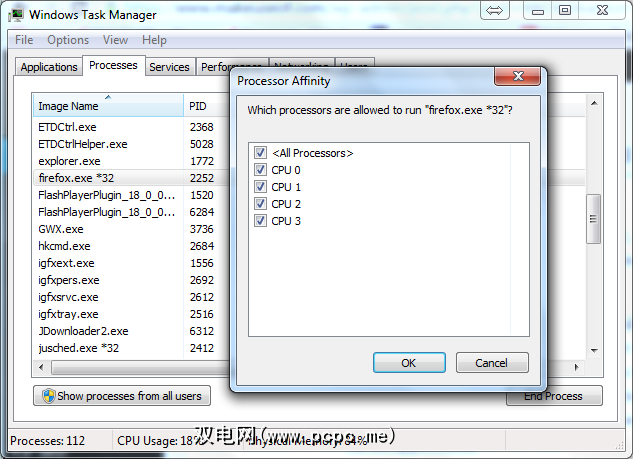Screen dimensions: 633x459
Task: Select the igfxext.exe process row
Action: [x=131, y=263]
